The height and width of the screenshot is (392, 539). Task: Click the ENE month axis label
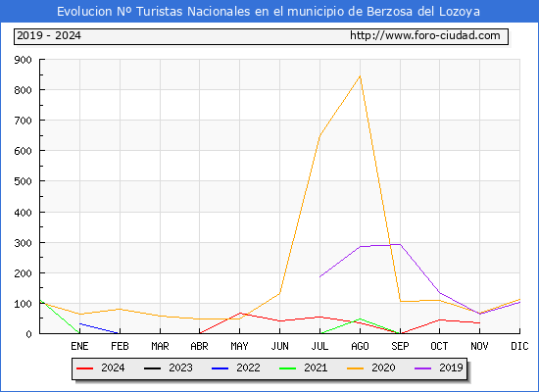click(x=79, y=346)
